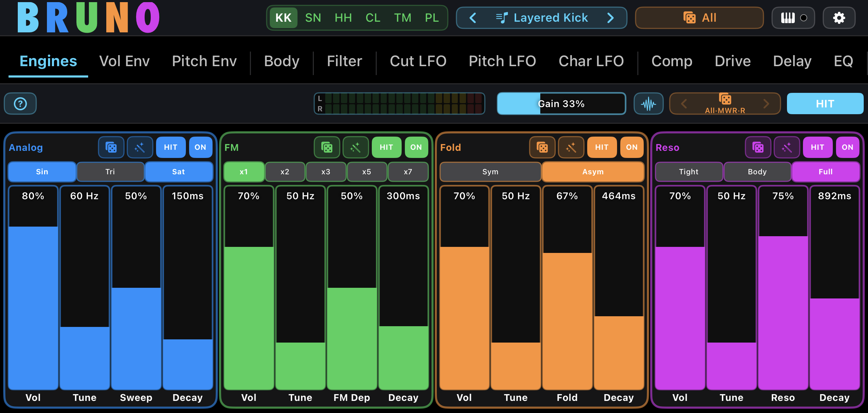Select the Sin waveform
The image size is (868, 413).
(x=42, y=172)
